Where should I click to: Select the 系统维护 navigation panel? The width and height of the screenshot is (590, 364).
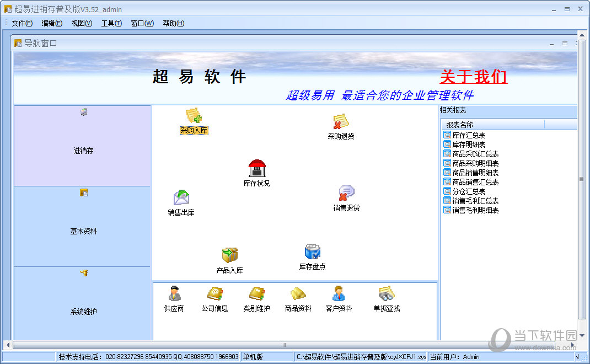pyautogui.click(x=82, y=304)
